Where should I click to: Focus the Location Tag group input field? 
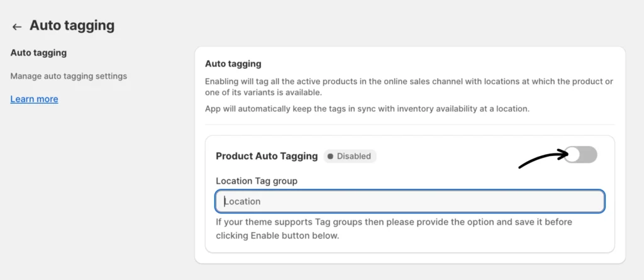[x=409, y=201]
